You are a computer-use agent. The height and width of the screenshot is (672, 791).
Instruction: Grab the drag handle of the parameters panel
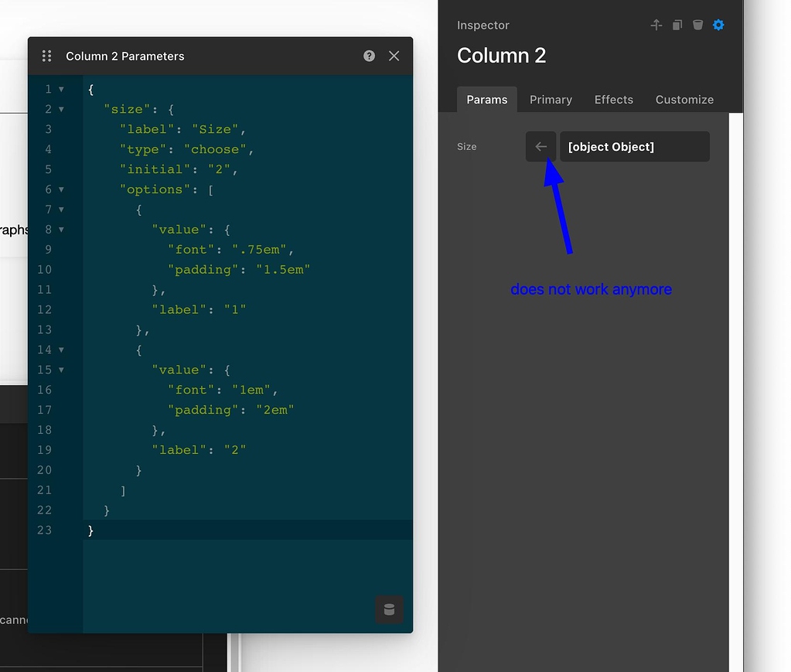(46, 56)
